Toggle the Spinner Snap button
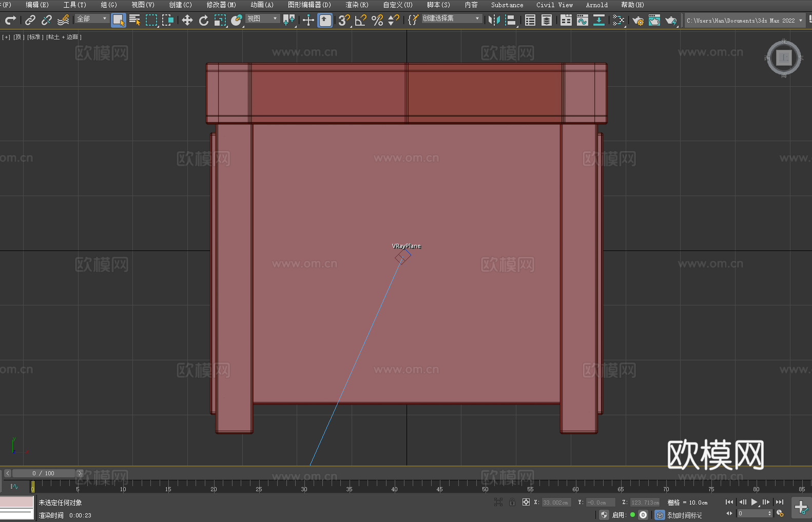This screenshot has height=522, width=812. (394, 21)
